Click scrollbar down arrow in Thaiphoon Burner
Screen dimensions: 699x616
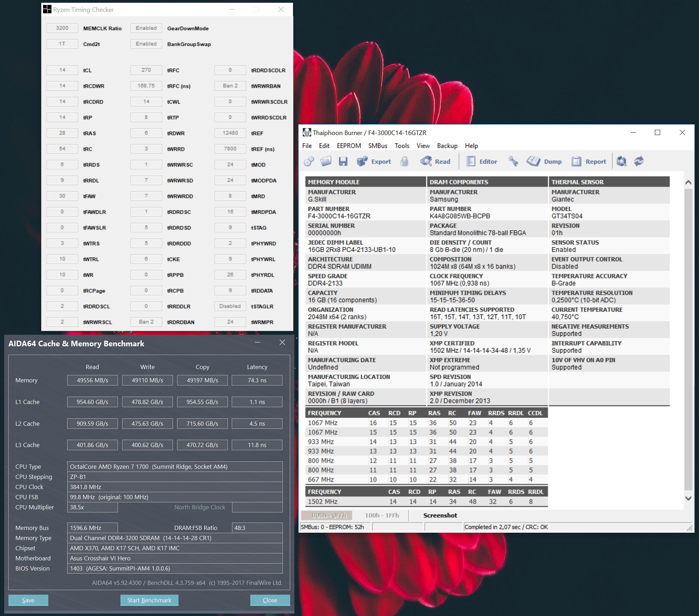coord(688,498)
